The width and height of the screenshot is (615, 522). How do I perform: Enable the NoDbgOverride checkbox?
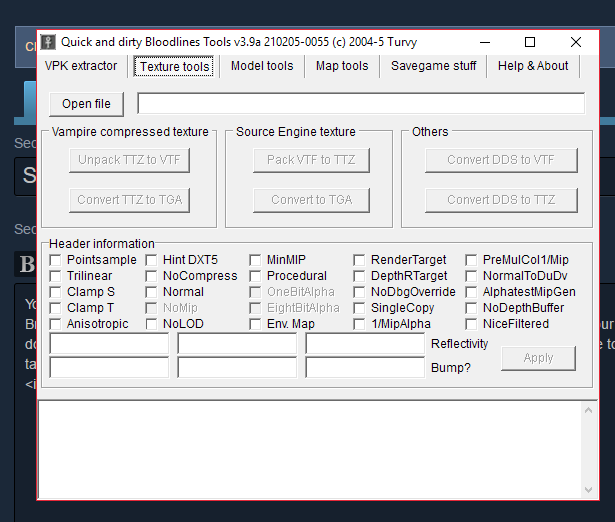[x=359, y=292]
